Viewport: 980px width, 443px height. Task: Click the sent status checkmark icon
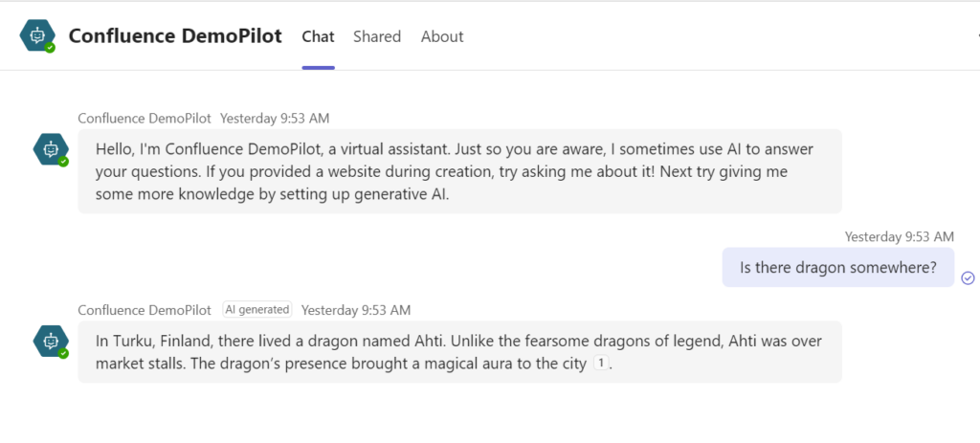pyautogui.click(x=968, y=277)
